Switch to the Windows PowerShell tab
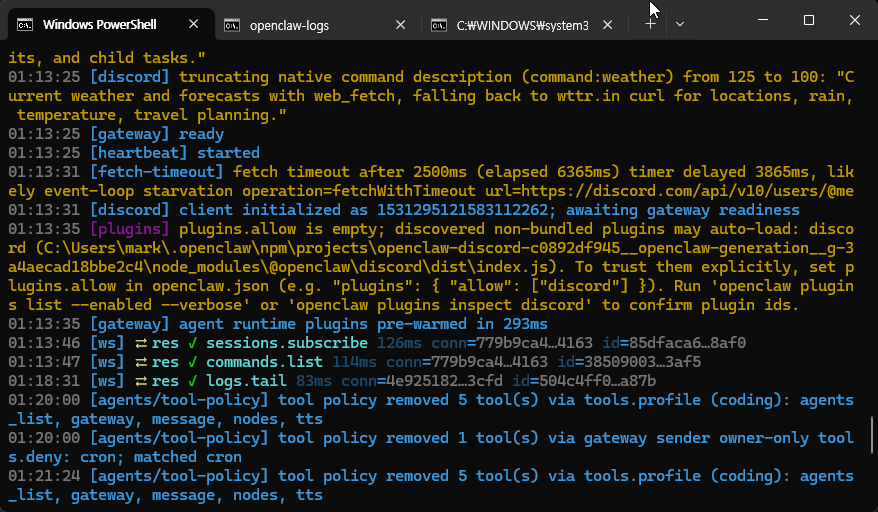This screenshot has width=878, height=512. pyautogui.click(x=111, y=24)
